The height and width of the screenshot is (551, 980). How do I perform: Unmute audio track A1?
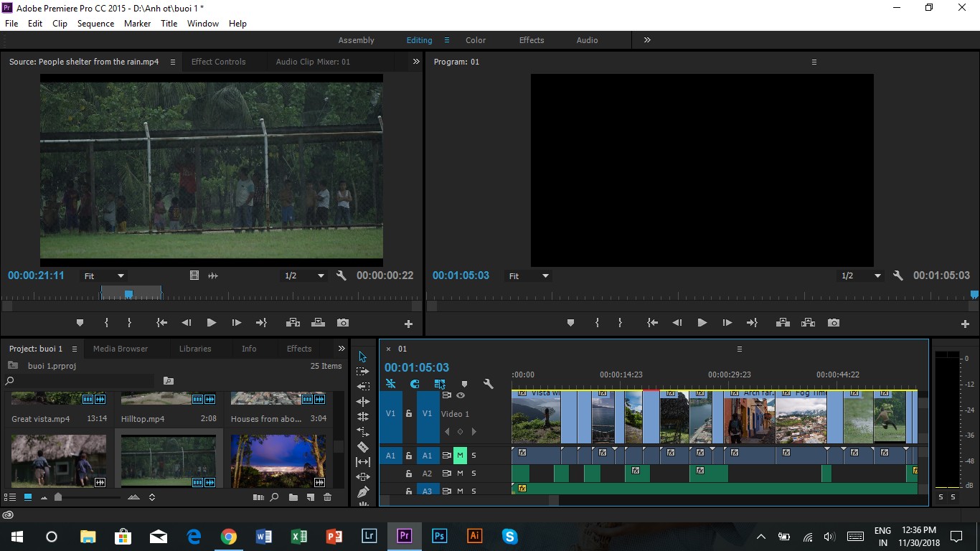pos(460,455)
